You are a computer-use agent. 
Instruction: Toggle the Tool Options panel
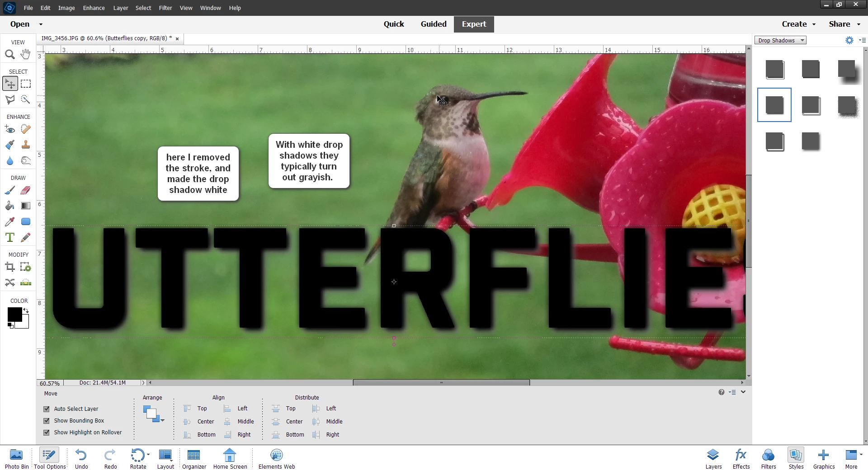click(x=50, y=458)
